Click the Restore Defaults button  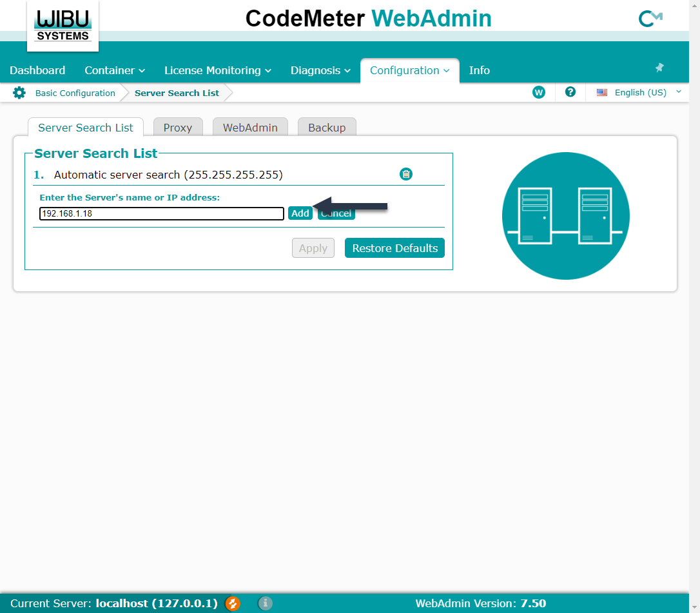coord(394,248)
